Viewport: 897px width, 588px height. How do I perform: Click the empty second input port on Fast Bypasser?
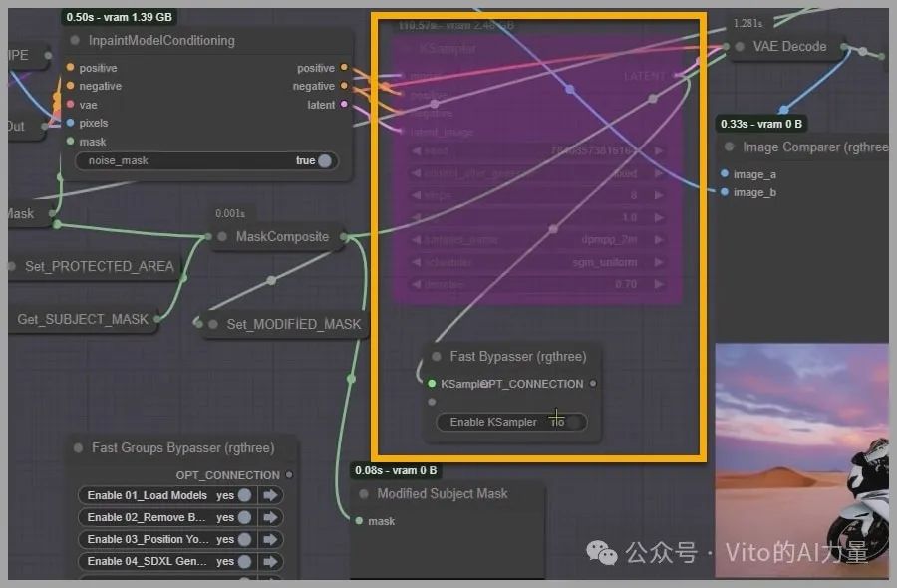point(432,402)
